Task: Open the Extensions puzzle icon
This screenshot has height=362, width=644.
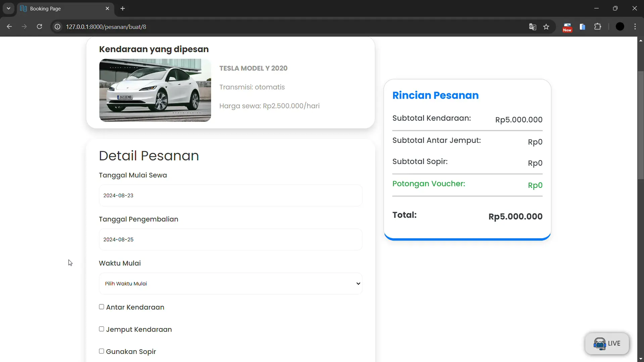Action: click(x=598, y=27)
